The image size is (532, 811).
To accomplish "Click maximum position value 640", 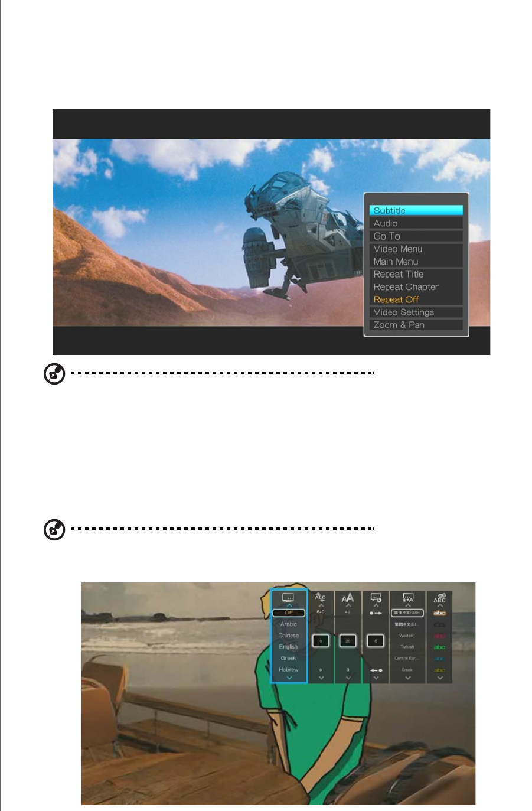I will coord(321,612).
